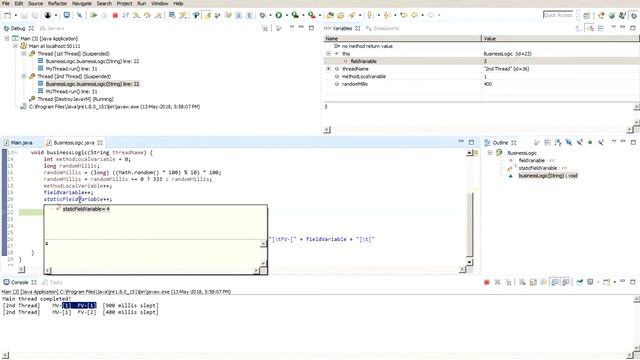Toggle Word Wrap in Console toolbar
This screenshot has width=640, height=360.
click(544, 282)
